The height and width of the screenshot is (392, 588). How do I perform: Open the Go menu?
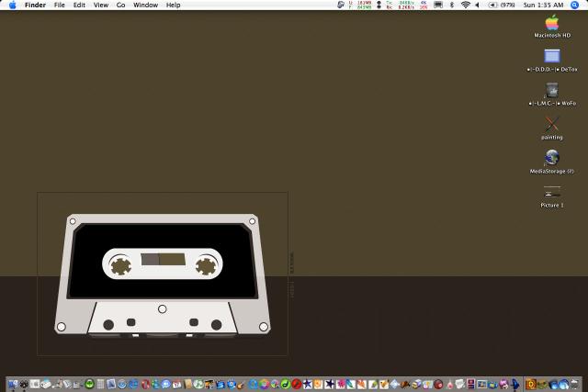[x=120, y=5]
